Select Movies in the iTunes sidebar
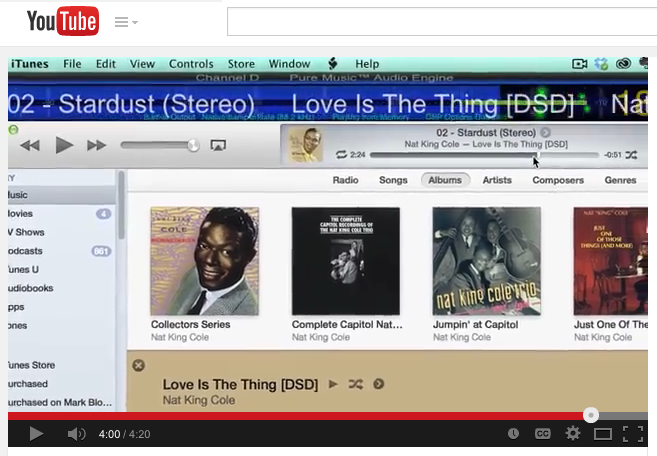Screen dimensions: 657x456 click(x=62, y=214)
